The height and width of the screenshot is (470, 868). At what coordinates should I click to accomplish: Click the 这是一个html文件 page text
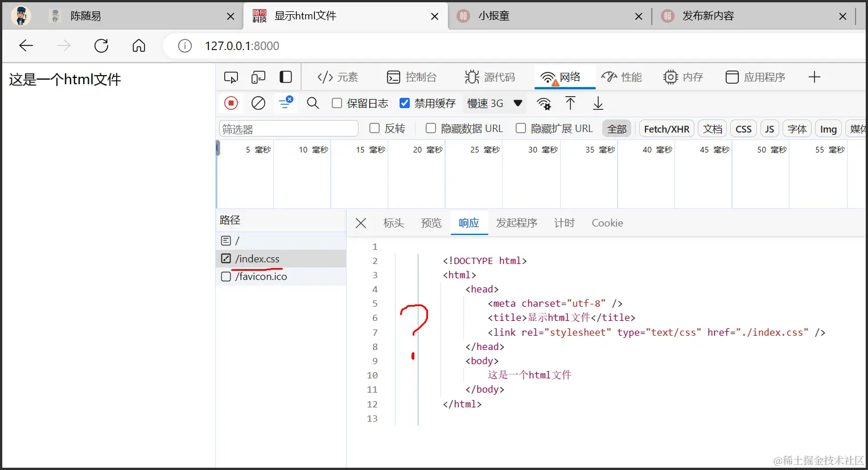coord(65,80)
